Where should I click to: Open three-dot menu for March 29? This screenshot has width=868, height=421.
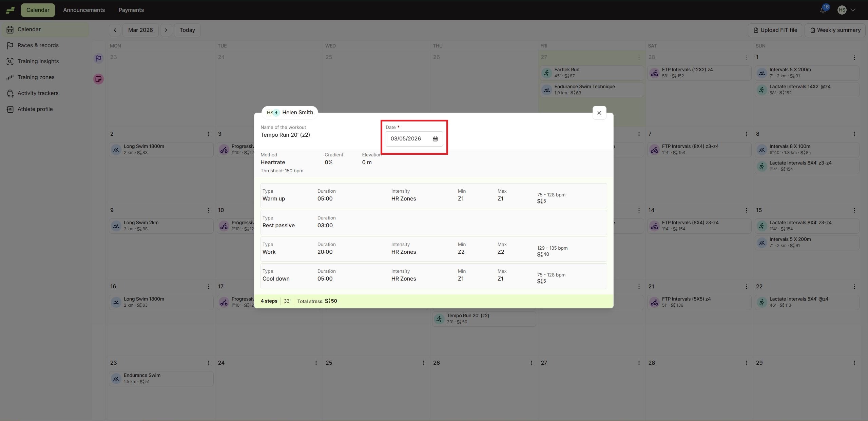tap(854, 363)
